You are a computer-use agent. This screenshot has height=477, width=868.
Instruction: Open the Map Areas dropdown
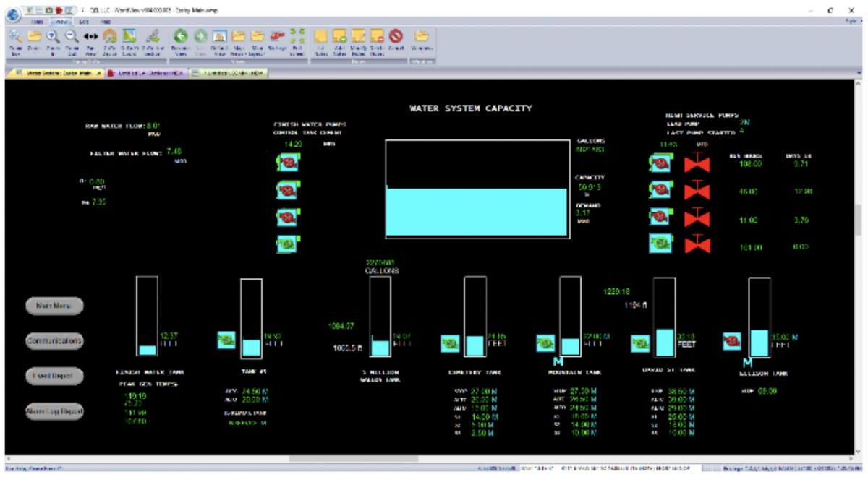pyautogui.click(x=239, y=40)
